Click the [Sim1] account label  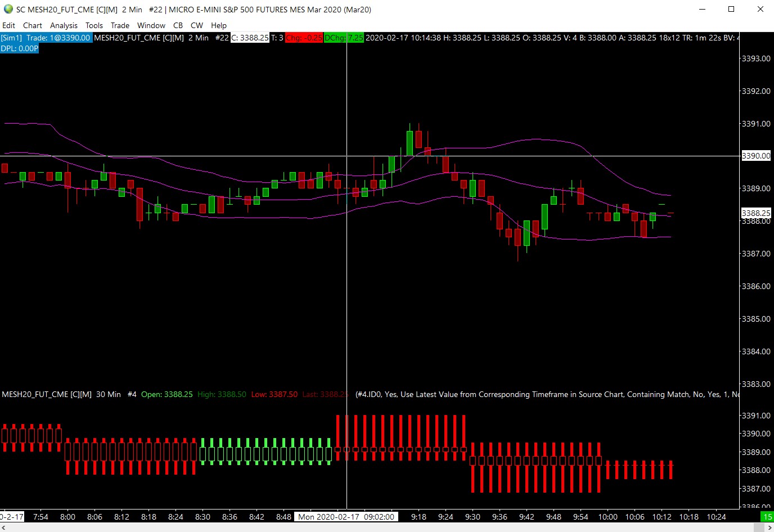tap(11, 38)
